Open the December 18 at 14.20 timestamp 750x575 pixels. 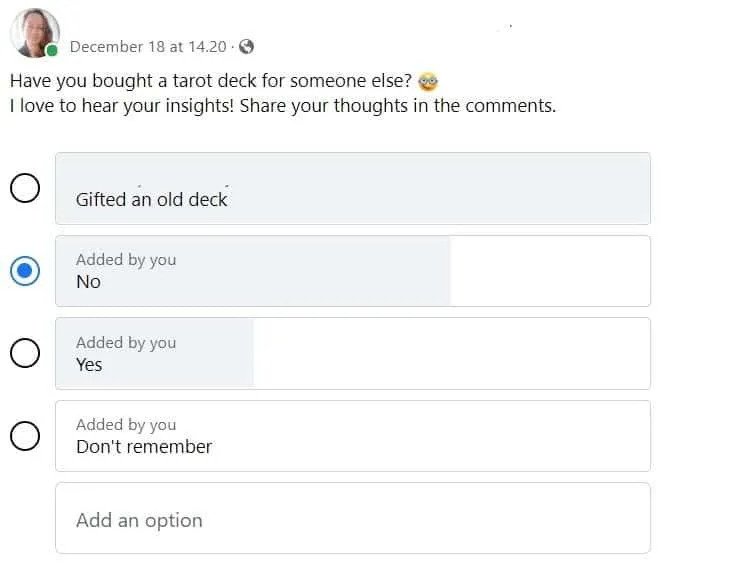(148, 46)
